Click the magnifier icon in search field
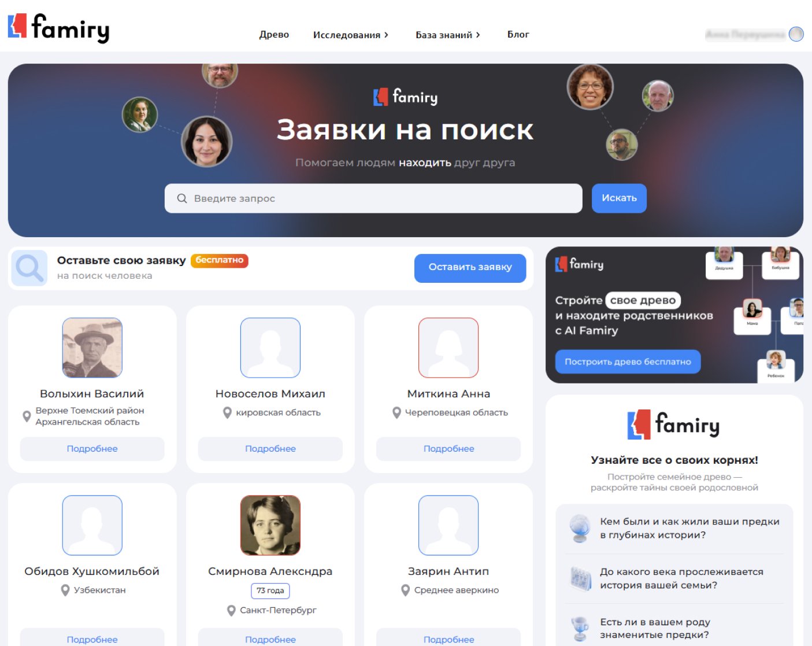The height and width of the screenshot is (646, 812). pos(181,198)
